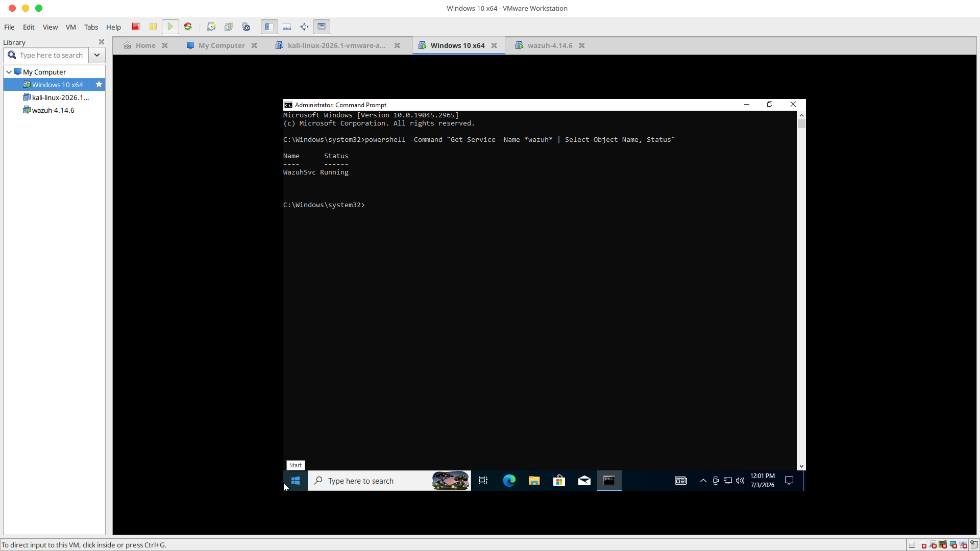Click the green Power On play button
Viewport: 980px width, 551px height.
170,27
